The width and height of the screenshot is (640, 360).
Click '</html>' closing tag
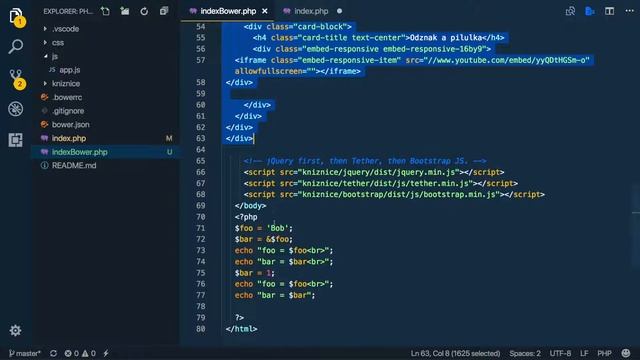(x=241, y=329)
